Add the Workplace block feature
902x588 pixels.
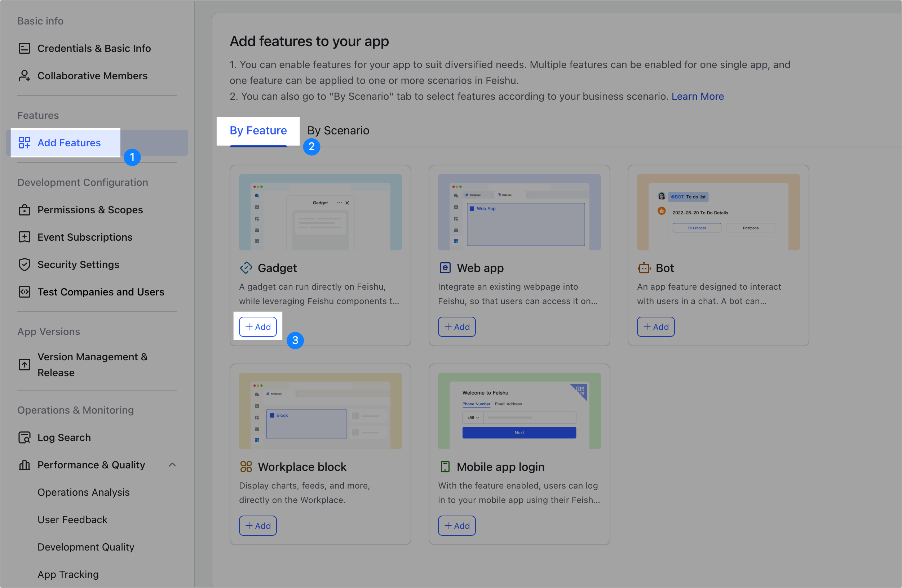(x=258, y=526)
